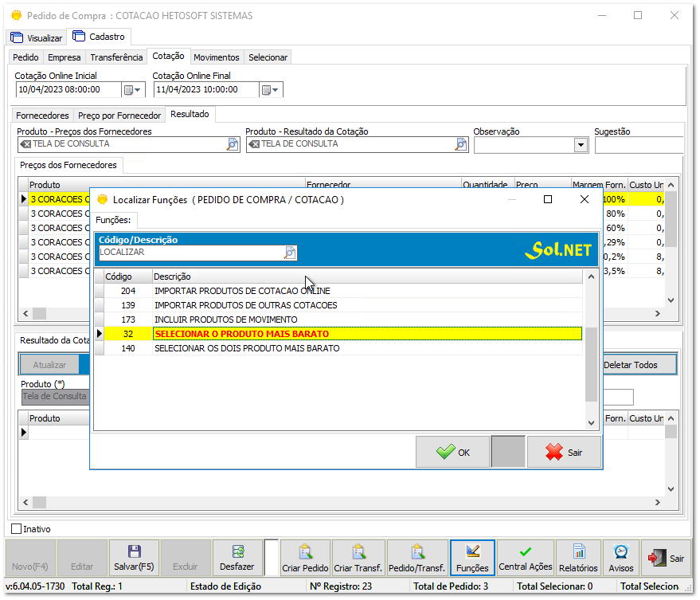This screenshot has width=700, height=600.
Task: Open Cotação Online Inicial date picker dropdown
Action: (x=132, y=90)
